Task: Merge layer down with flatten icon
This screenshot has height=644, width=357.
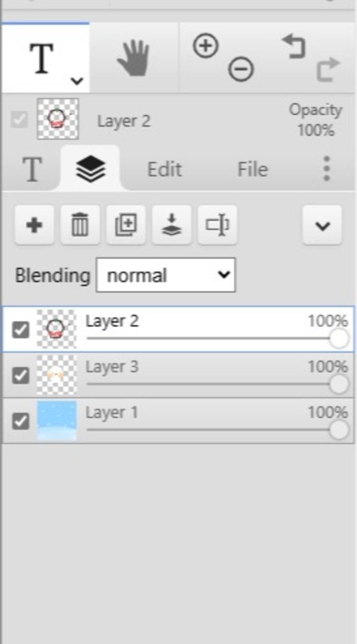Action: click(172, 225)
